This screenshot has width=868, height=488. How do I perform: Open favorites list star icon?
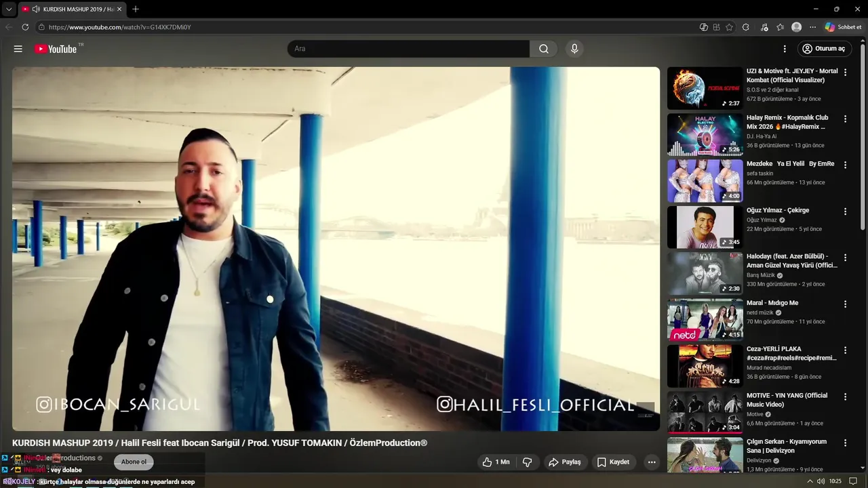pyautogui.click(x=781, y=27)
